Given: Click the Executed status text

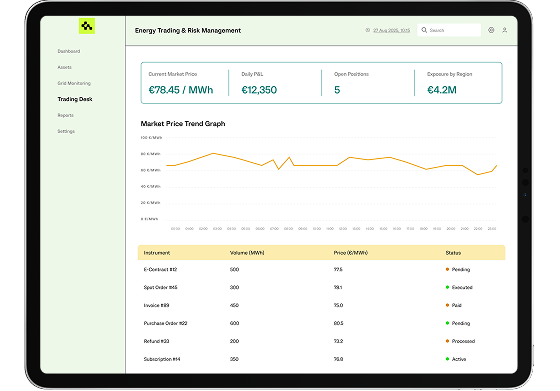Looking at the screenshot, I should [462, 287].
